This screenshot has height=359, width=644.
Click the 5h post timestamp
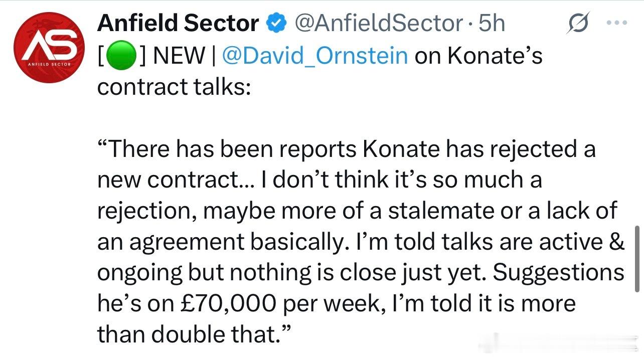[492, 24]
